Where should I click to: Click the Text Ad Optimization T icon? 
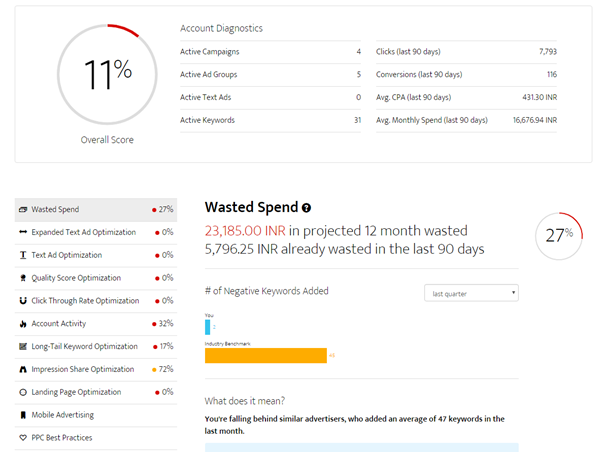(23, 255)
